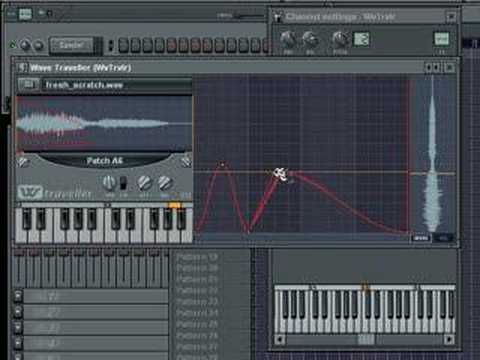The height and width of the screenshot is (360, 480).
Task: Click the Patch A6 display
Action: coord(105,161)
